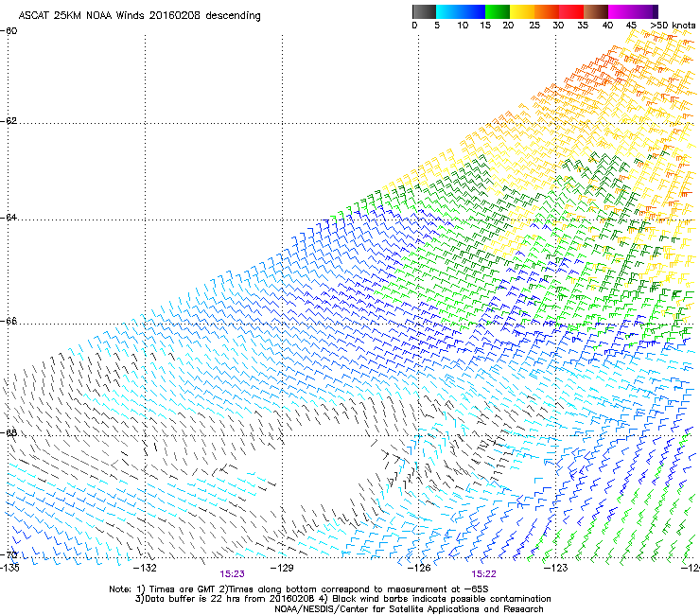
Task: Click the '>50 knots' legend label
Action: pyautogui.click(x=673, y=26)
